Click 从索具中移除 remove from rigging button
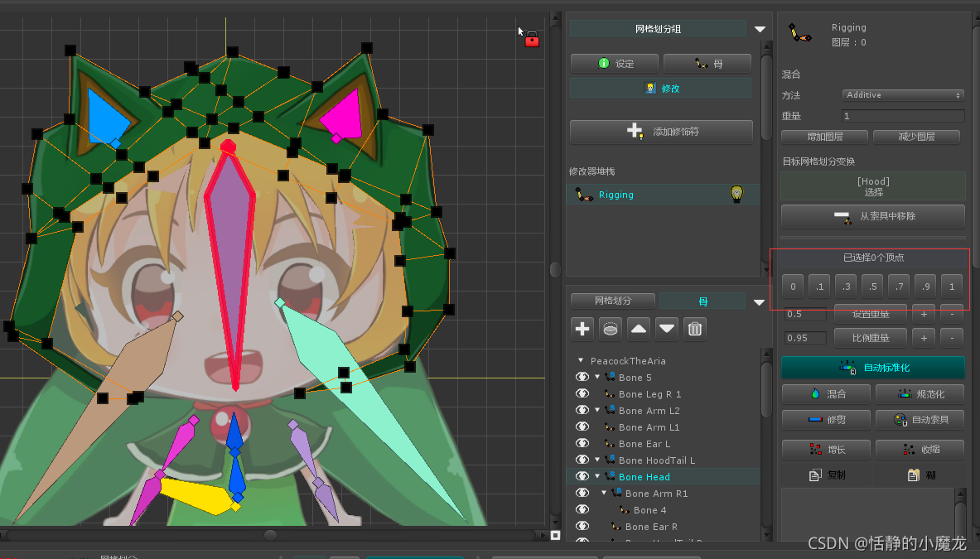The width and height of the screenshot is (980, 559). (872, 216)
